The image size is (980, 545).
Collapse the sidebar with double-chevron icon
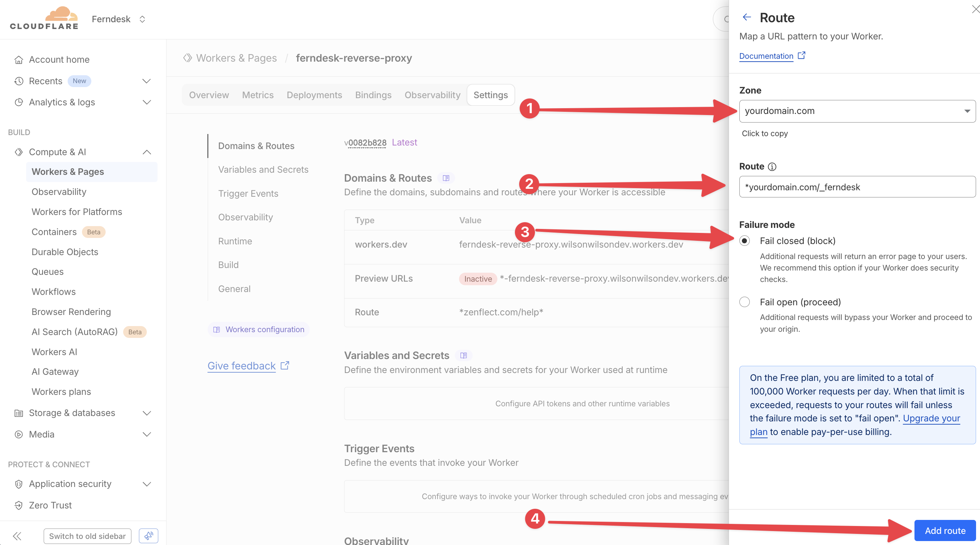pyautogui.click(x=17, y=536)
